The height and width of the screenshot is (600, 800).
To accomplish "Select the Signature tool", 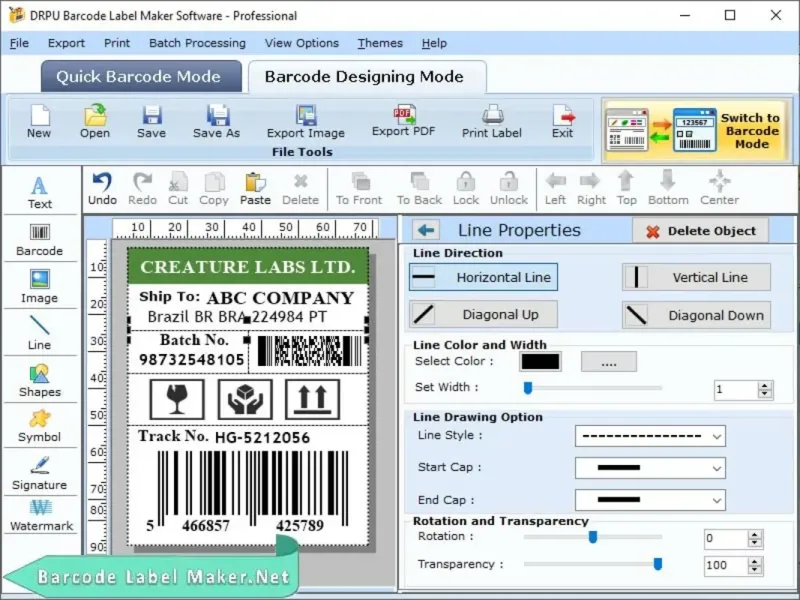I will click(x=40, y=473).
